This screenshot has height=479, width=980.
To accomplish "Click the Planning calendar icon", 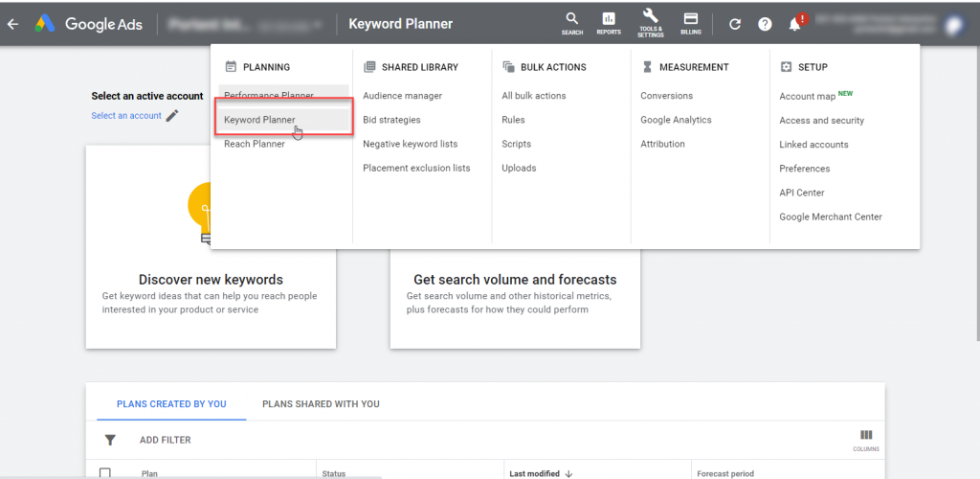I will point(231,67).
